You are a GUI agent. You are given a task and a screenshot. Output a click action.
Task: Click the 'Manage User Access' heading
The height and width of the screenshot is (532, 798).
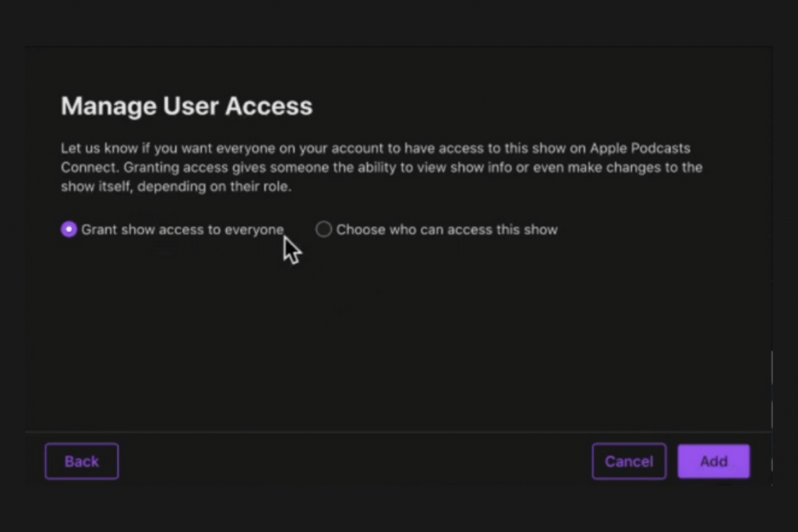[186, 106]
